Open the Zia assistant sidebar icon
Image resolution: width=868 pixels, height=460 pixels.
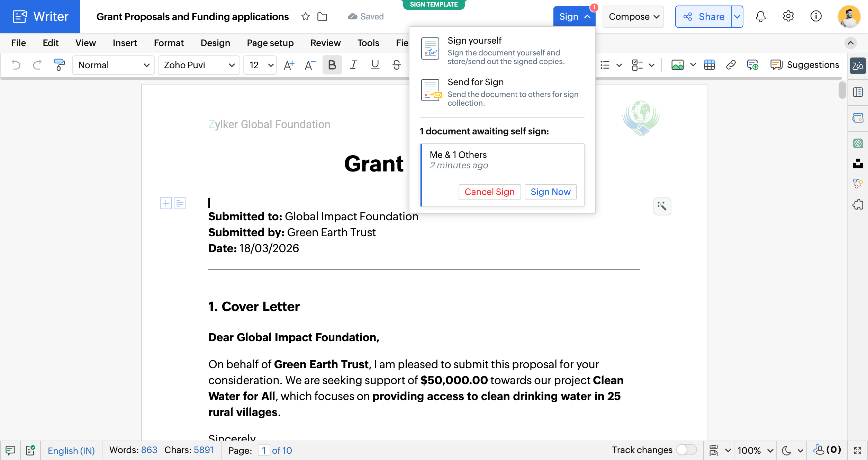click(x=858, y=65)
